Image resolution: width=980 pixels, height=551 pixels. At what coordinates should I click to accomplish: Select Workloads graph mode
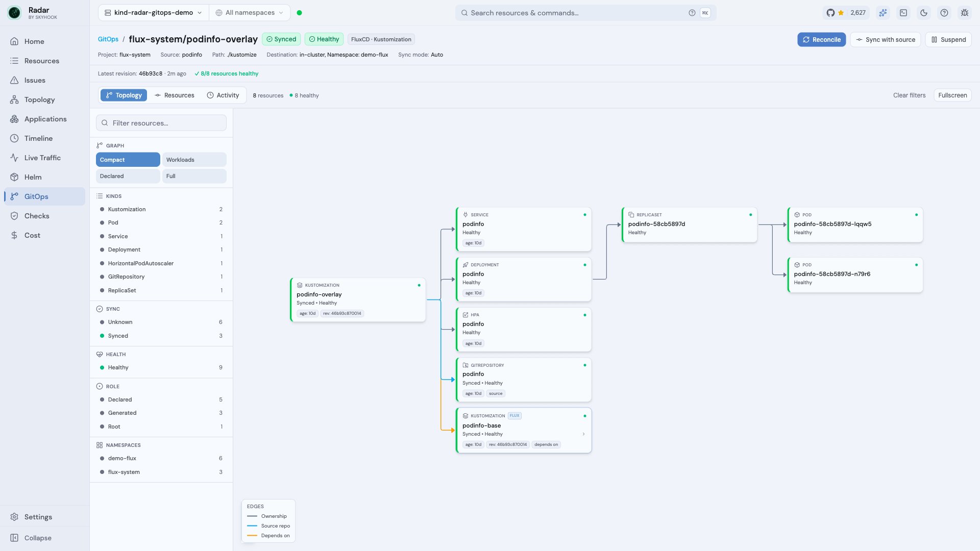click(194, 160)
